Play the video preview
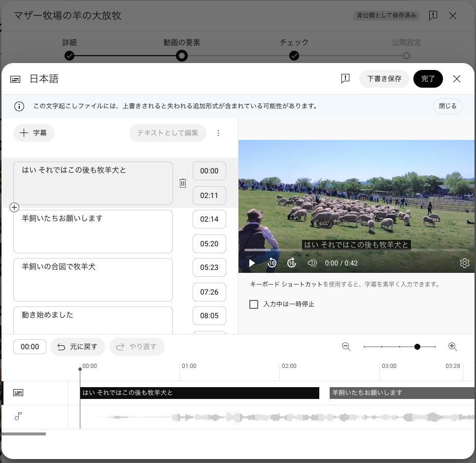The image size is (476, 463). pyautogui.click(x=252, y=263)
